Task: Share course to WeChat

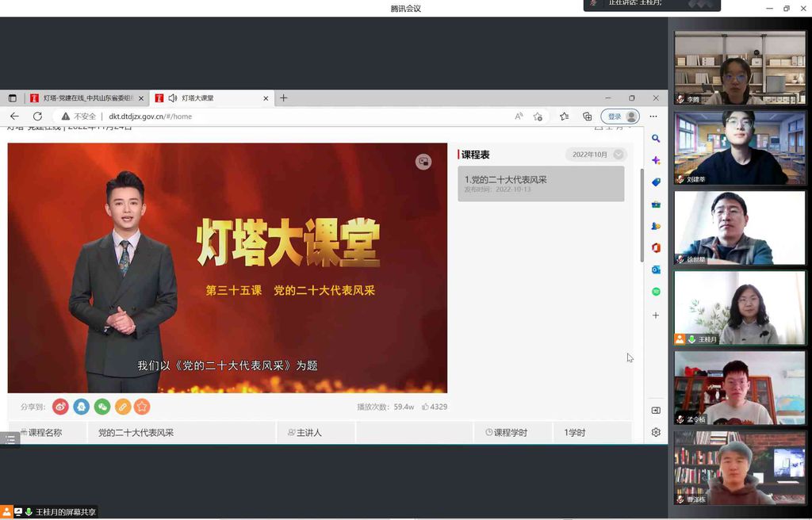Action: (x=101, y=407)
